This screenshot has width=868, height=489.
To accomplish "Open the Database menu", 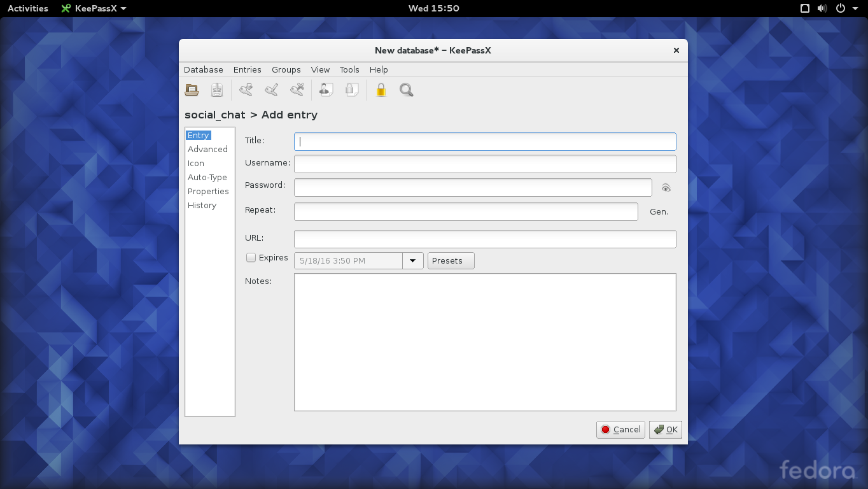I will (x=204, y=70).
